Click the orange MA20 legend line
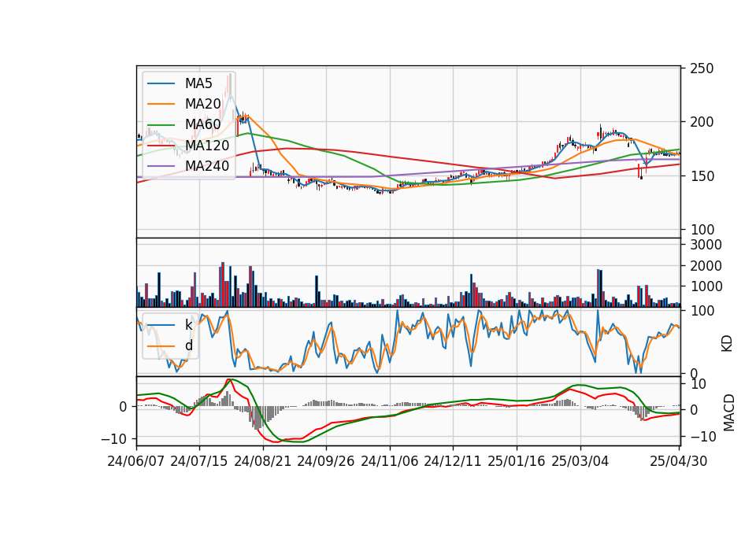This screenshot has height=543, width=756. coord(161,104)
